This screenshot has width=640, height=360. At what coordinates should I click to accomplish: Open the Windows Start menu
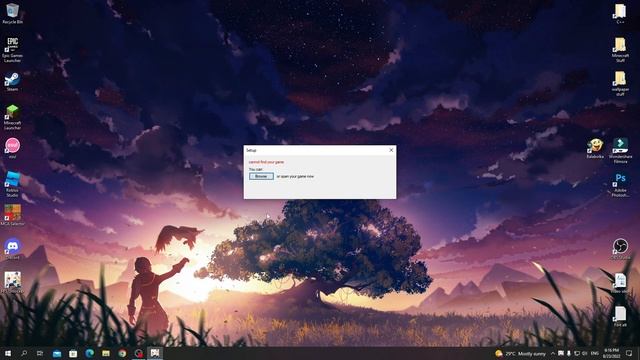point(8,353)
